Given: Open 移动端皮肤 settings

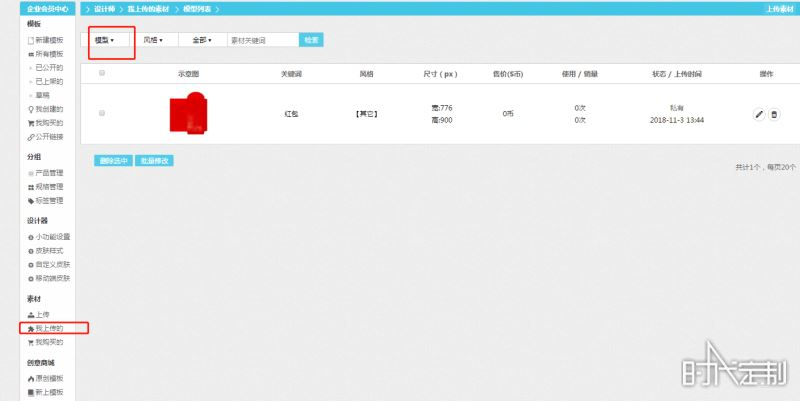Looking at the screenshot, I should (49, 278).
